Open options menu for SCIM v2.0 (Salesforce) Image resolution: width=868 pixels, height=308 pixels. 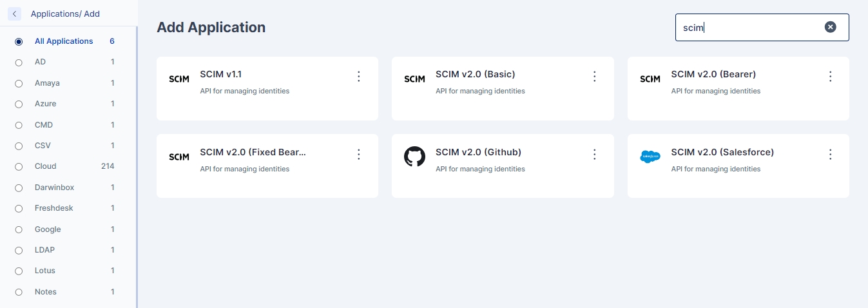tap(830, 155)
